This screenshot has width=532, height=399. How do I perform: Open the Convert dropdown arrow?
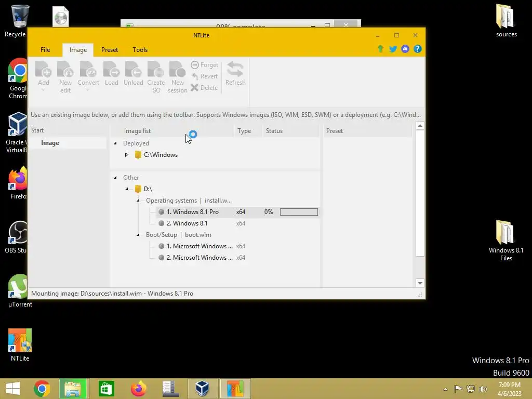pos(88,90)
